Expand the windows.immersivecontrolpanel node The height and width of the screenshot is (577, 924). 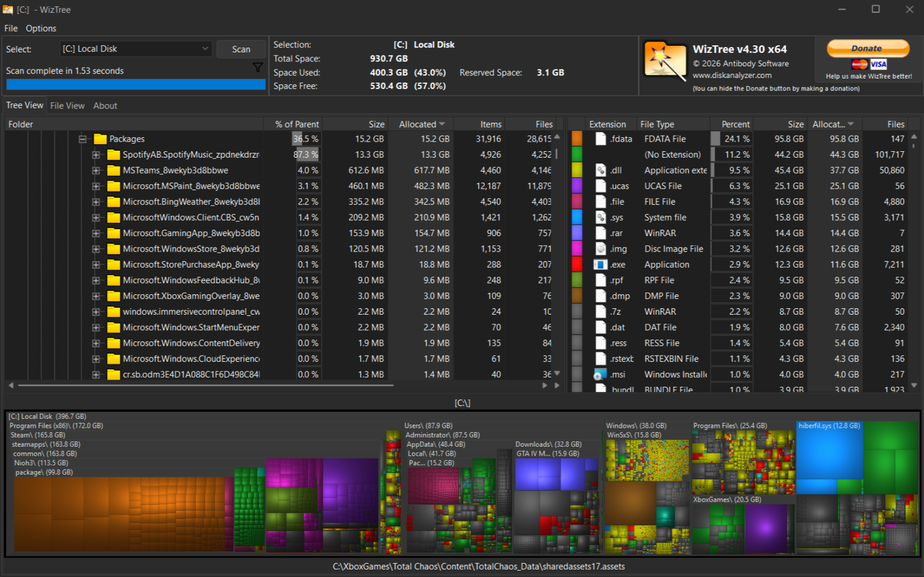[96, 311]
